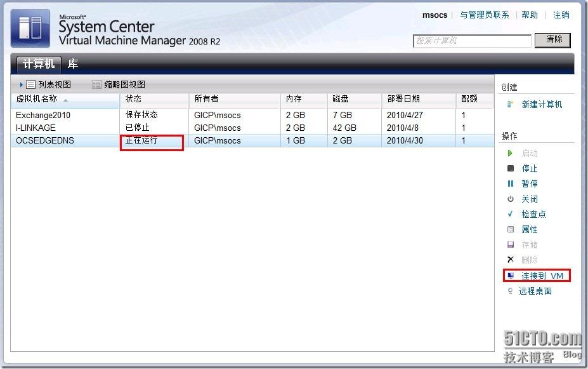Click the 42 GB disk cell
The width and height of the screenshot is (588, 369).
tap(344, 128)
